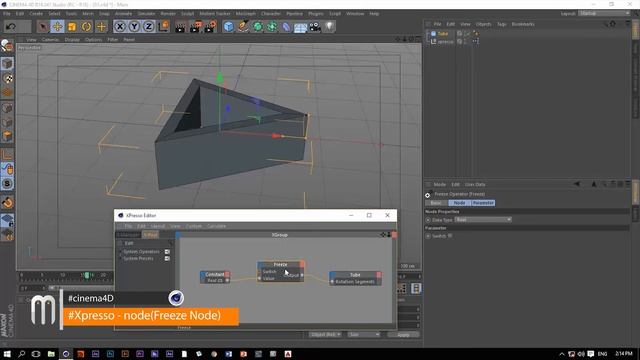This screenshot has width=640, height=360.
Task: Switch to the X-Pool tab in XPresso Editor
Action: click(150, 235)
